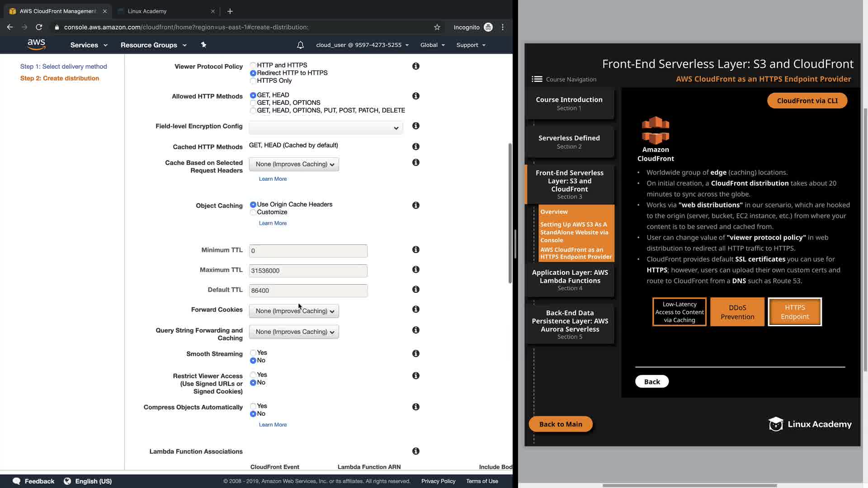Click the AWS logo home icon
The image size is (868, 488).
pos(36,44)
